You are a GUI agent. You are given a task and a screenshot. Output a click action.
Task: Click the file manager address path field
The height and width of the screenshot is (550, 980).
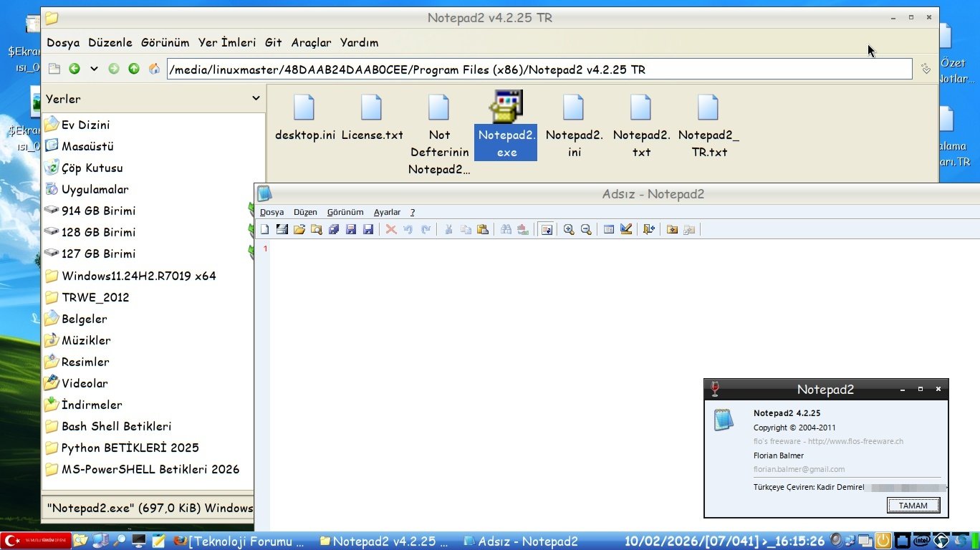pos(539,69)
